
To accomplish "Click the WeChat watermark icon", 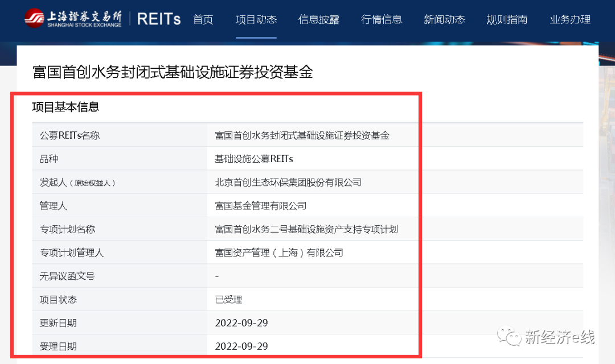I will tap(509, 337).
